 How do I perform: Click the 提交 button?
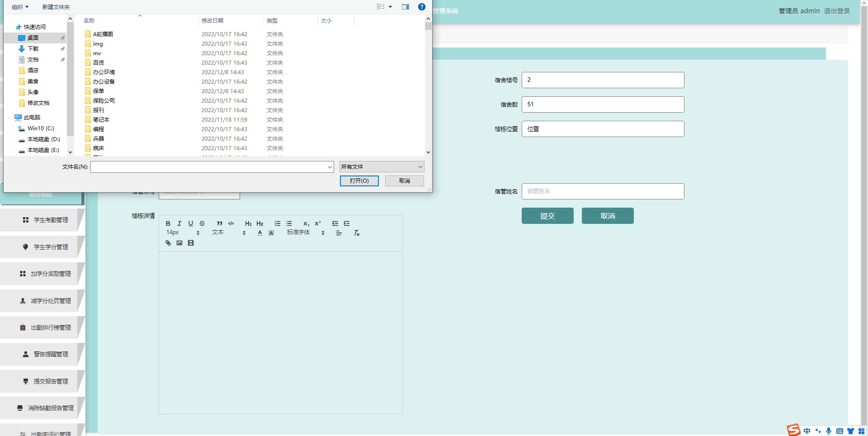tap(547, 216)
